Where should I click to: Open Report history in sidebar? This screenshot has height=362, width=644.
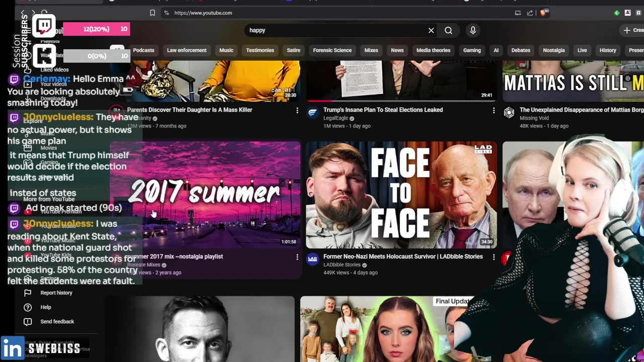click(56, 293)
